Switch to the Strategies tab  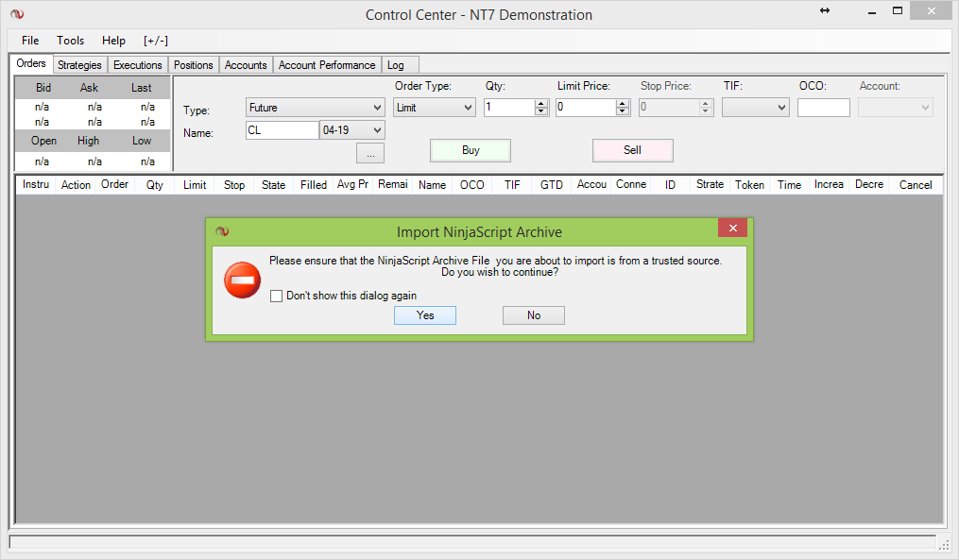click(79, 65)
